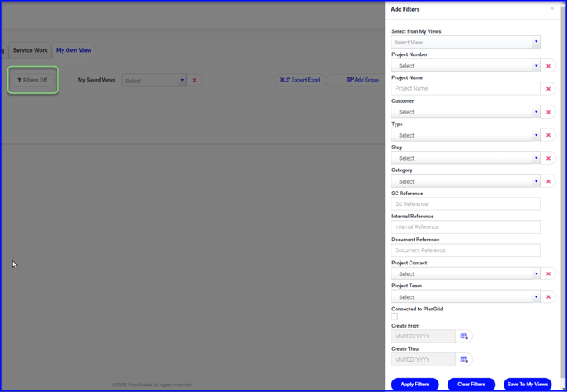This screenshot has height=392, width=567.
Task: Focus the GC Reference text field
Action: coord(466,203)
